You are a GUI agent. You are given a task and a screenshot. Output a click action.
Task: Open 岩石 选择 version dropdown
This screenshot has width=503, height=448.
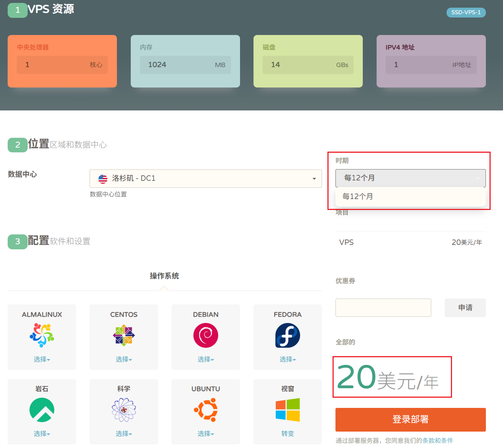point(42,434)
